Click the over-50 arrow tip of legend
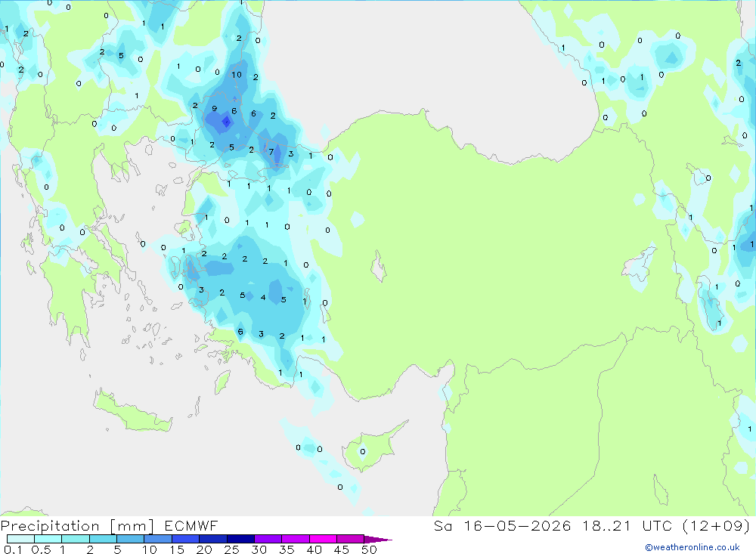756x554 pixels. tap(378, 539)
